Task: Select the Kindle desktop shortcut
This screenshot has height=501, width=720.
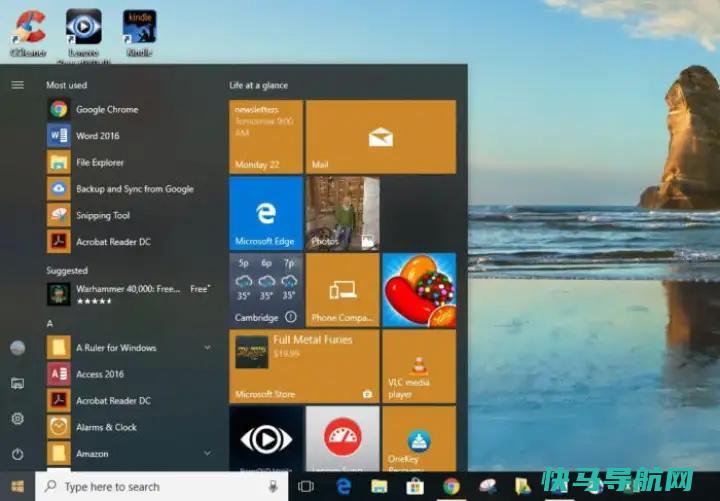Action: click(x=139, y=33)
